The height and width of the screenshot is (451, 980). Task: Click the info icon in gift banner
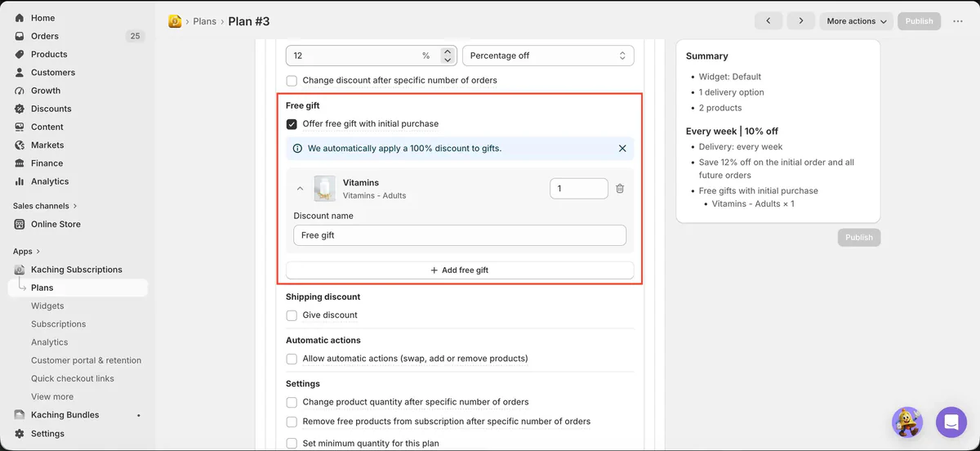(297, 149)
